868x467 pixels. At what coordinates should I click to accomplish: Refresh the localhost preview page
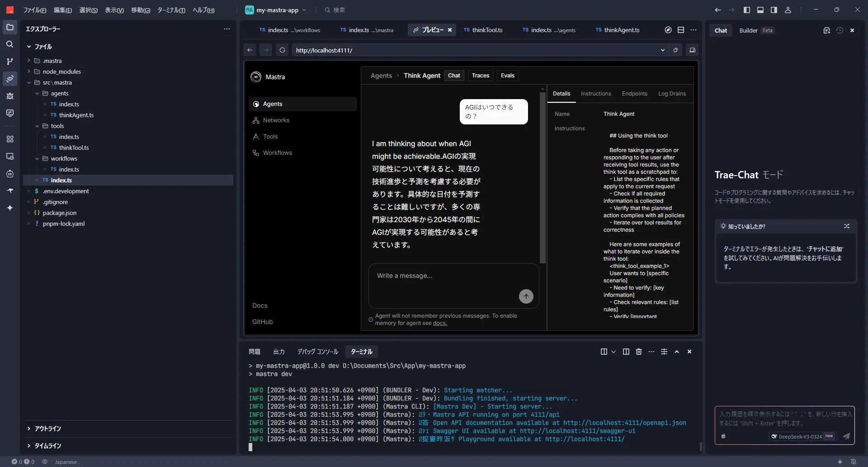pyautogui.click(x=283, y=50)
